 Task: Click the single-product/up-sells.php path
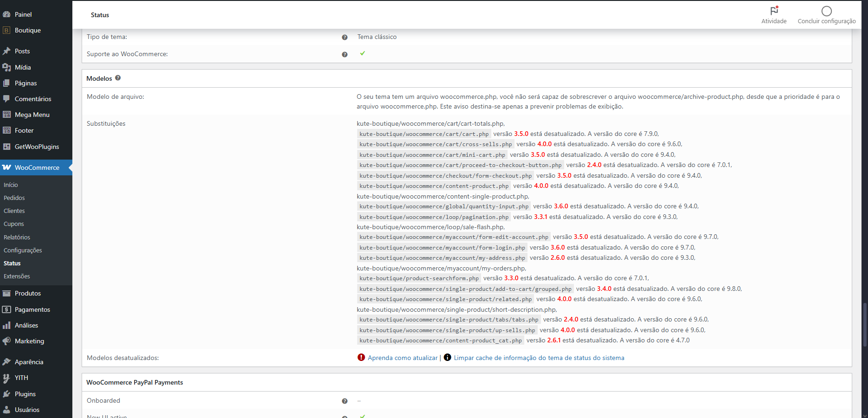point(447,330)
